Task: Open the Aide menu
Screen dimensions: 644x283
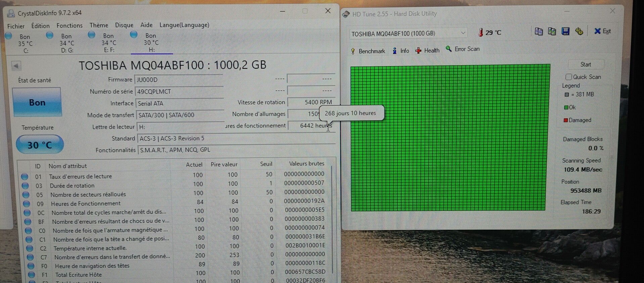Action: click(146, 25)
